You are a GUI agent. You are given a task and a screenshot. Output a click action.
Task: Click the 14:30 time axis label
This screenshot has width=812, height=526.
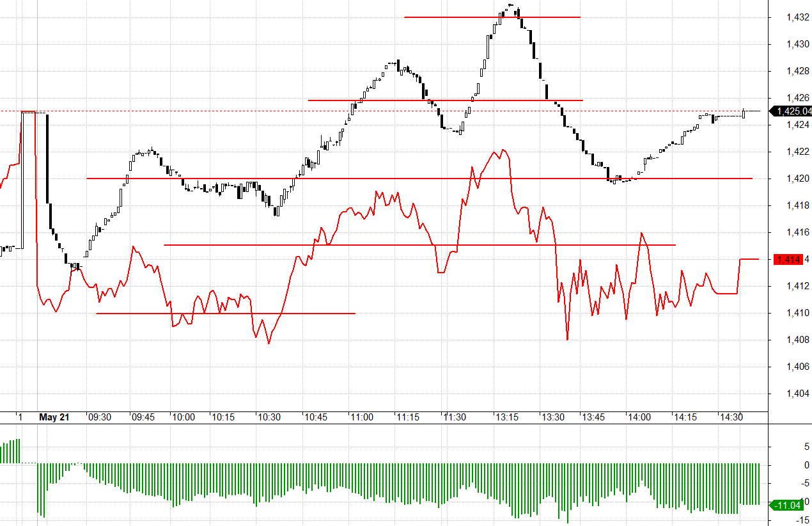731,417
